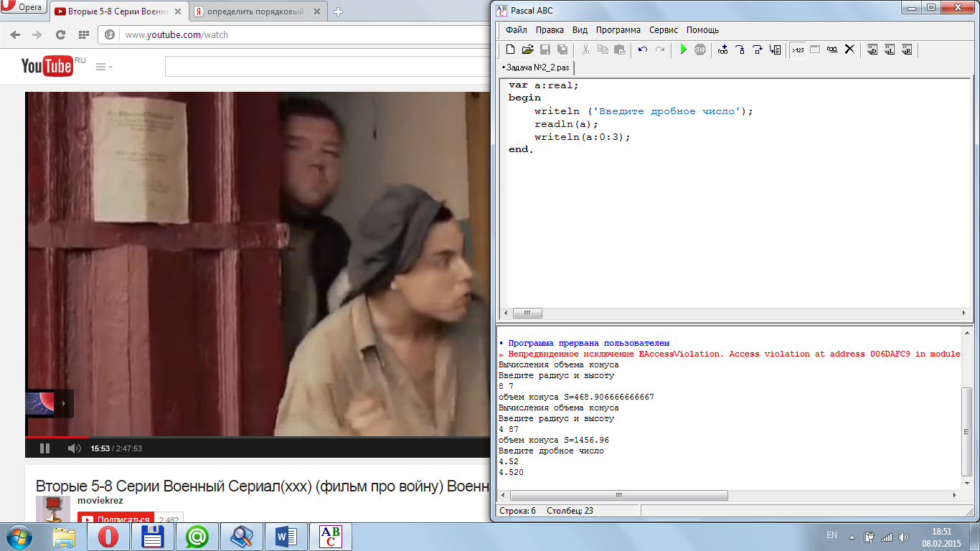
Task: Expand the next-video thumbnail arrow in player
Action: pos(62,403)
